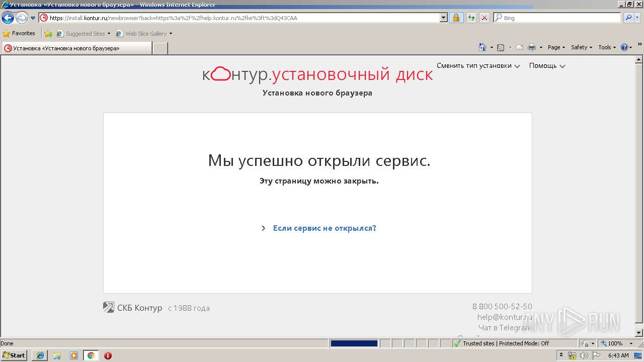The height and width of the screenshot is (362, 644).
Task: Click the status bar progress indicator
Action: pos(354,343)
